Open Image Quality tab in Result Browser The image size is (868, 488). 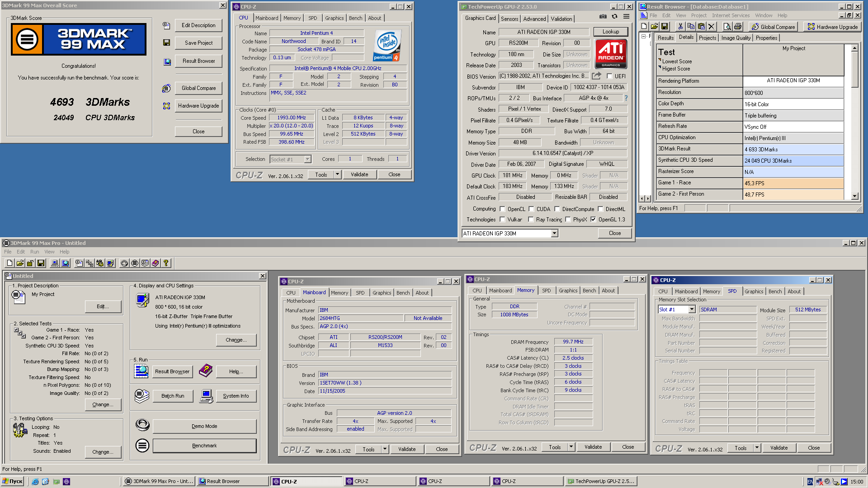(736, 38)
